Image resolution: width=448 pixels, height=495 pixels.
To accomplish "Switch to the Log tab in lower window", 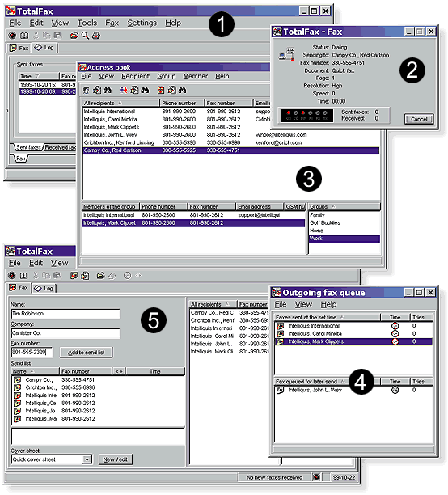I will (44, 288).
